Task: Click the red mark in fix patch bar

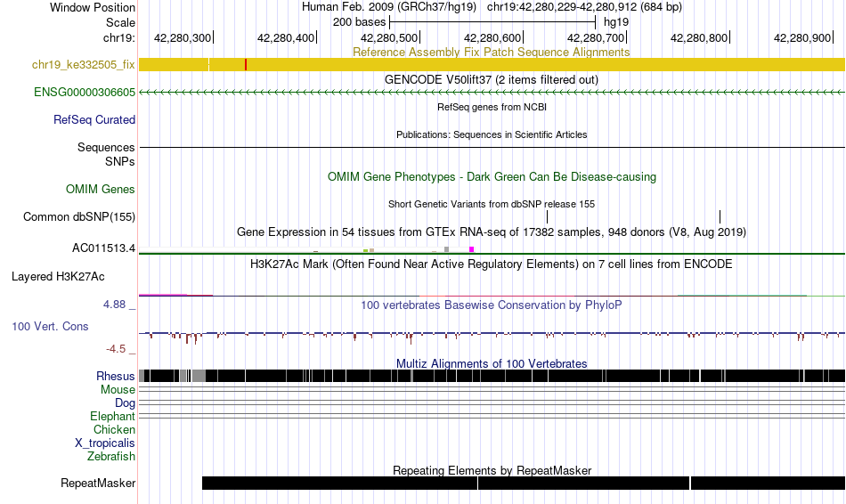Action: [x=246, y=65]
